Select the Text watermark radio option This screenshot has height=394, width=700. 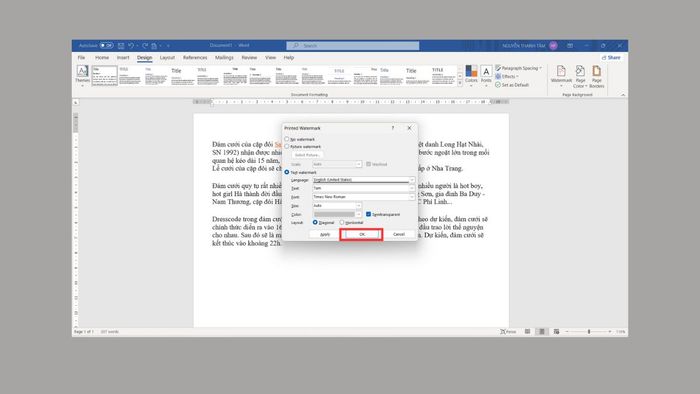[287, 172]
